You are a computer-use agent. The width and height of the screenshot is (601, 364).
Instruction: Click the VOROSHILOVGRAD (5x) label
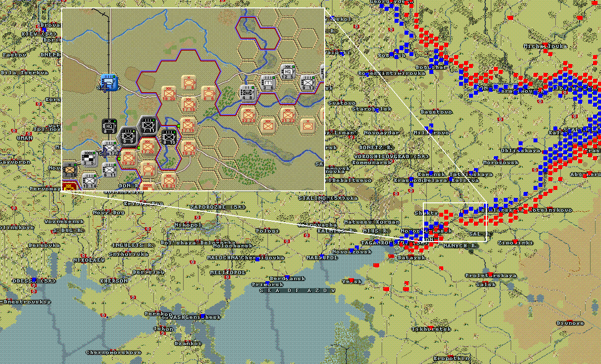pos(391,157)
